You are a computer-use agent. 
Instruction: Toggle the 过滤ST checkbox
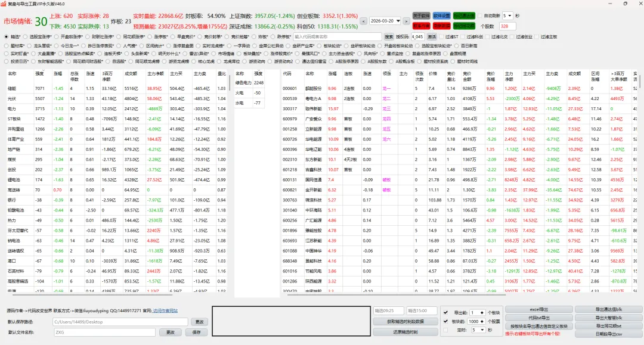point(442,37)
